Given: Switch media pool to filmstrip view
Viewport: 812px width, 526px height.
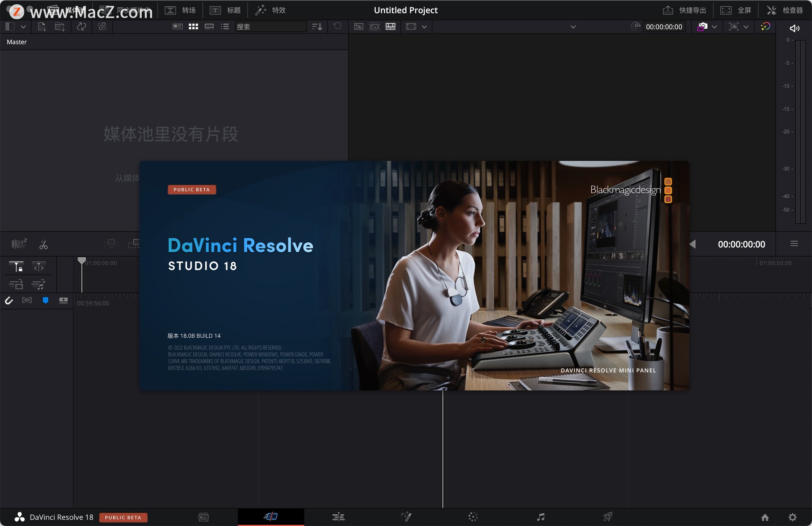Looking at the screenshot, I should point(209,27).
